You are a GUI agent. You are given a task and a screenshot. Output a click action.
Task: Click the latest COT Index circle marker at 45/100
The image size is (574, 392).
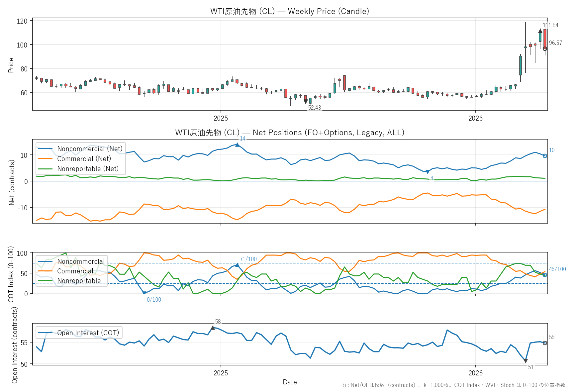[x=545, y=275]
